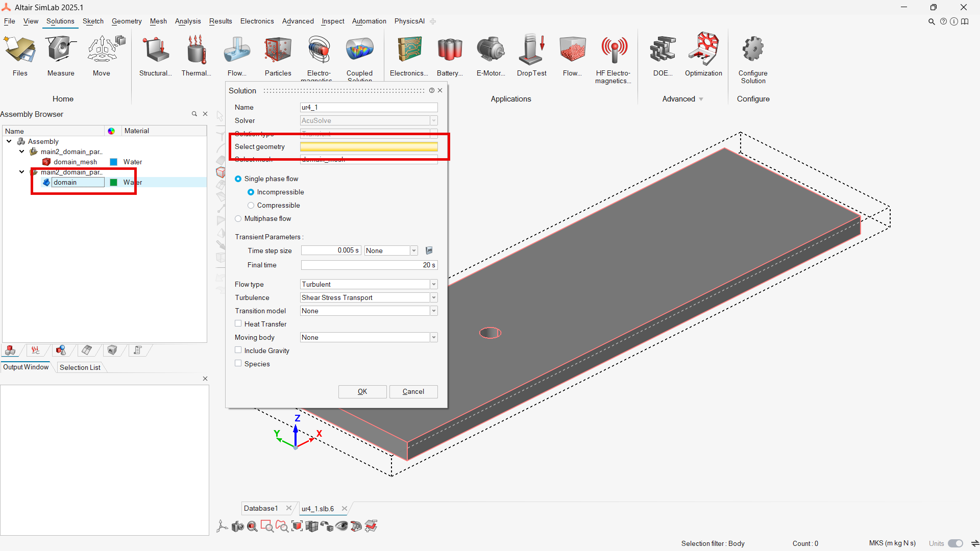Enable the Include Gravity checkbox
Viewport: 980px width, 551px height.
point(238,350)
